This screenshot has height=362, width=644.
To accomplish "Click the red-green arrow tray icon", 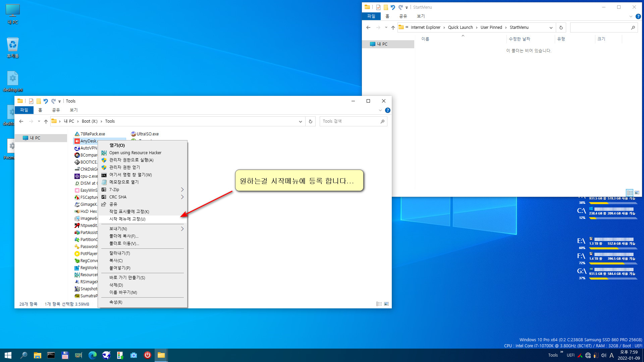I will pos(580,355).
